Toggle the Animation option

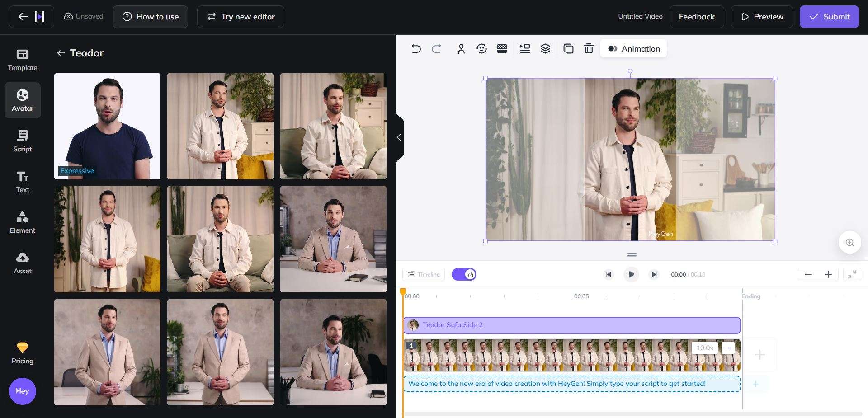click(x=633, y=48)
